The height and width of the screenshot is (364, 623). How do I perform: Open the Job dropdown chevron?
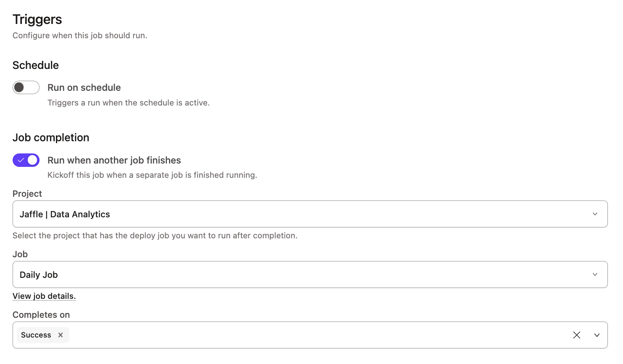[595, 274]
